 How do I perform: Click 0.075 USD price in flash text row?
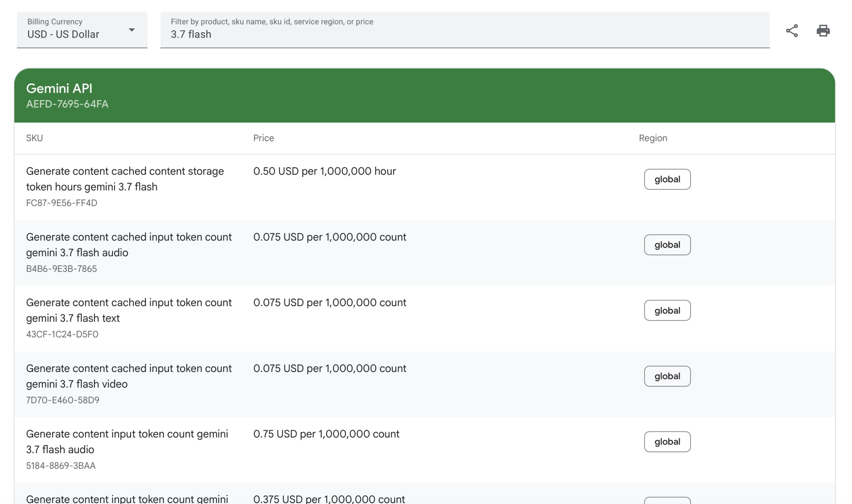[329, 303]
